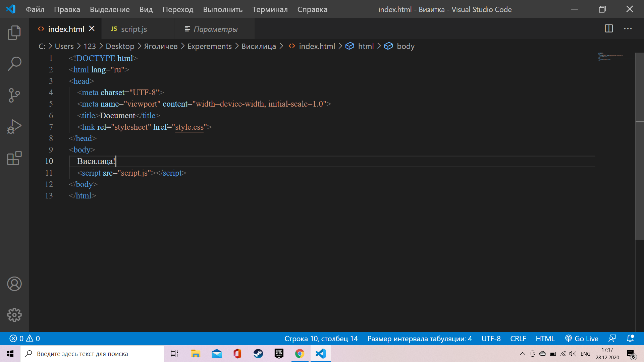Open the Вид menu
The image size is (644, 362).
tap(146, 9)
